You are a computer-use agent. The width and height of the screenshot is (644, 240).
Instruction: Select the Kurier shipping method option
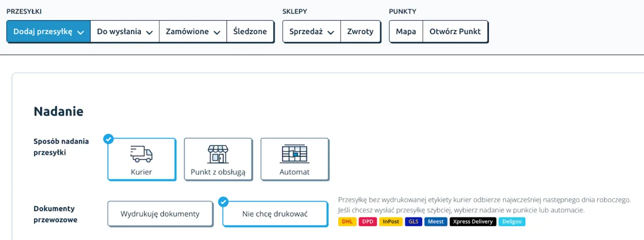(141, 159)
